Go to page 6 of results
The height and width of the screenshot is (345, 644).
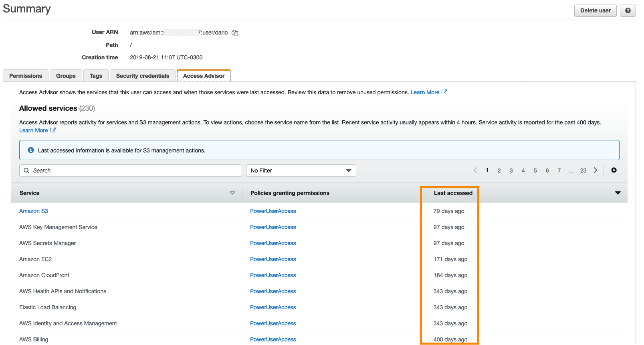(547, 170)
